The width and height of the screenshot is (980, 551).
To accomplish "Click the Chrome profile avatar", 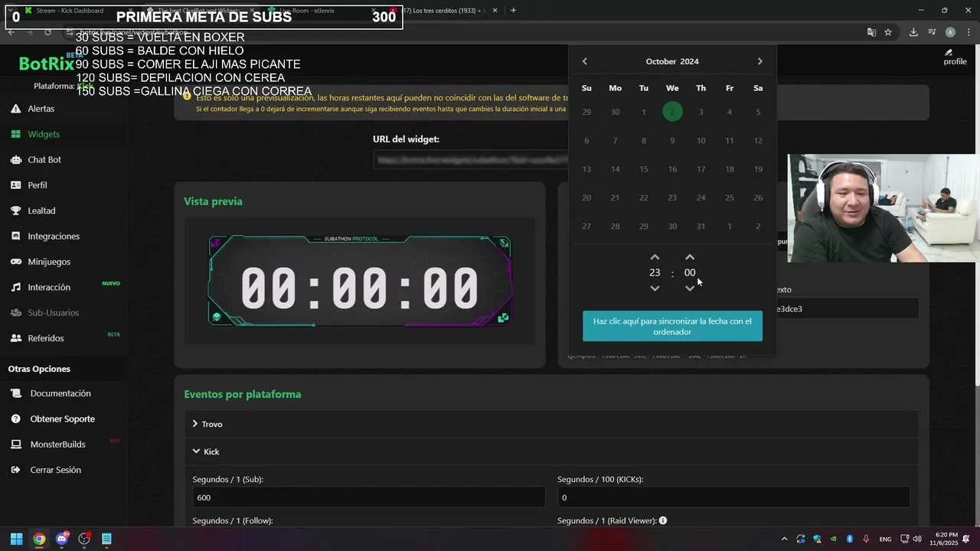I will pos(950,32).
